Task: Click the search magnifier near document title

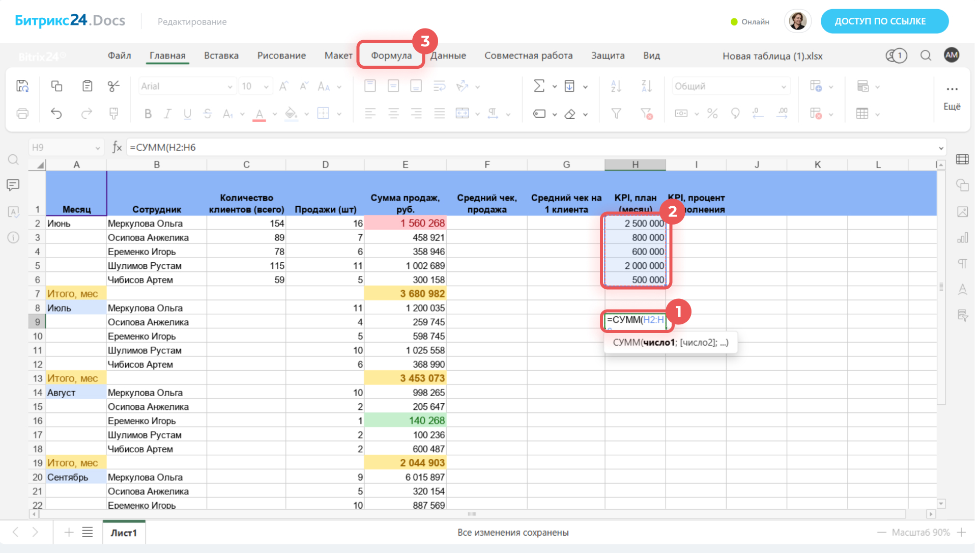Action: point(926,56)
